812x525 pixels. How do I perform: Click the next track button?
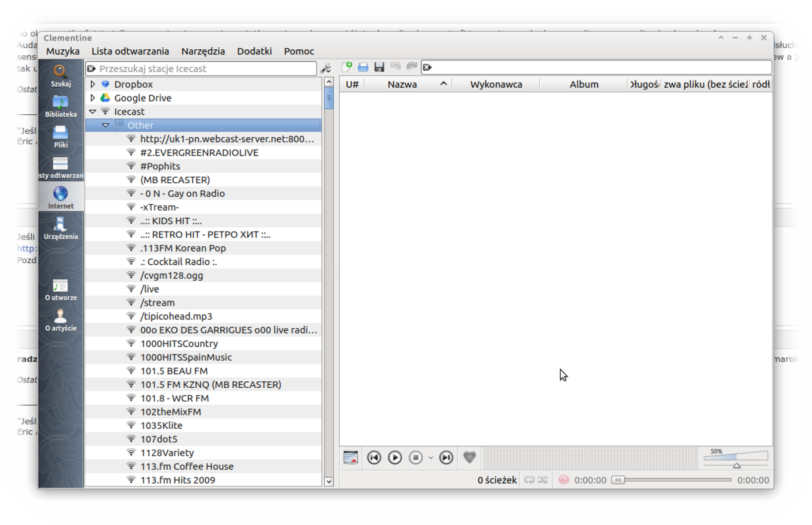446,457
